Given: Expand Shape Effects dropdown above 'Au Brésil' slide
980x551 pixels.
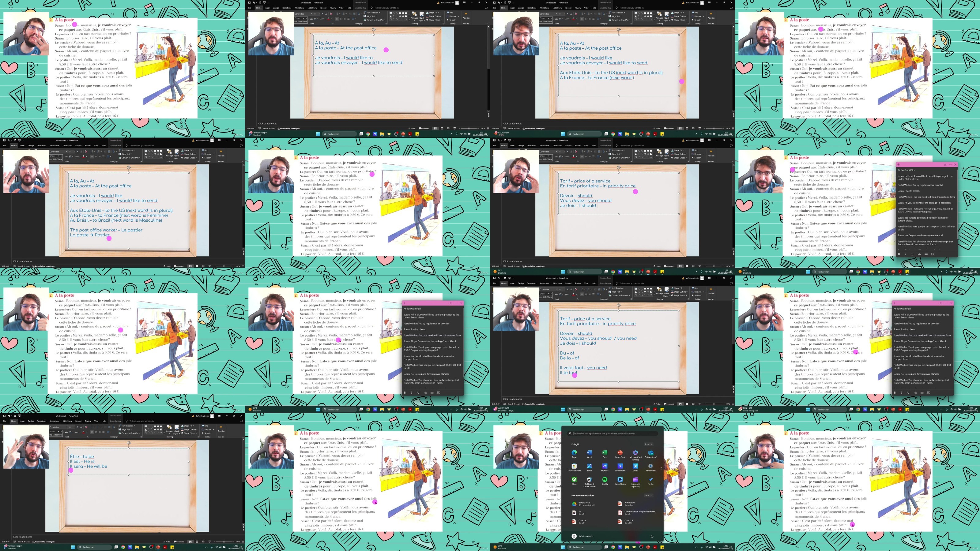Looking at the screenshot, I should [x=189, y=158].
